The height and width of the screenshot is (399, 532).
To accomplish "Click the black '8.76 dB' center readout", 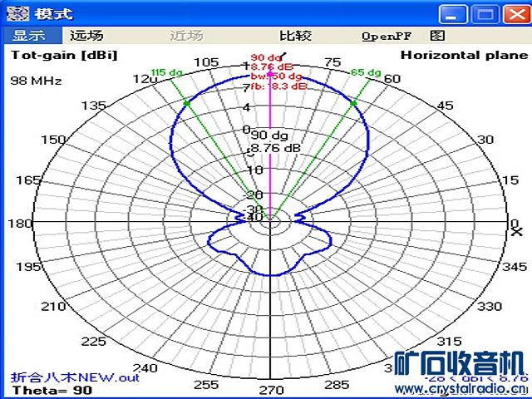I will tap(275, 148).
